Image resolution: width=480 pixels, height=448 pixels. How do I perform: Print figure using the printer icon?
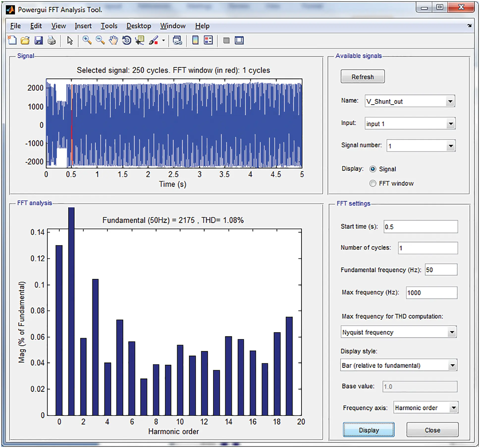click(52, 40)
